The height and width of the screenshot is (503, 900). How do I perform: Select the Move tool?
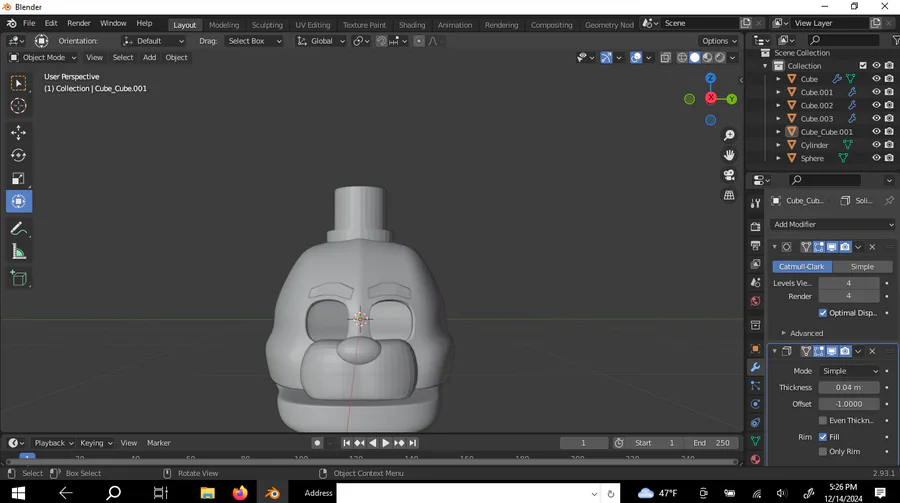[x=18, y=133]
